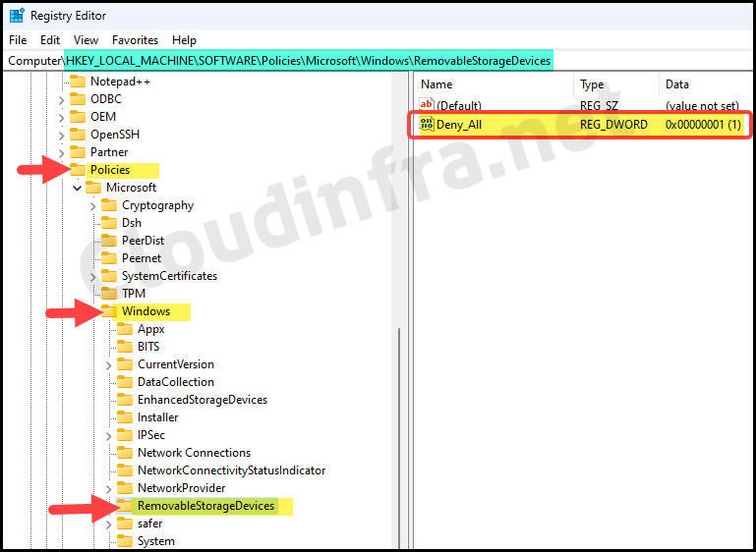Expand the CurrentVersion key

(x=109, y=365)
